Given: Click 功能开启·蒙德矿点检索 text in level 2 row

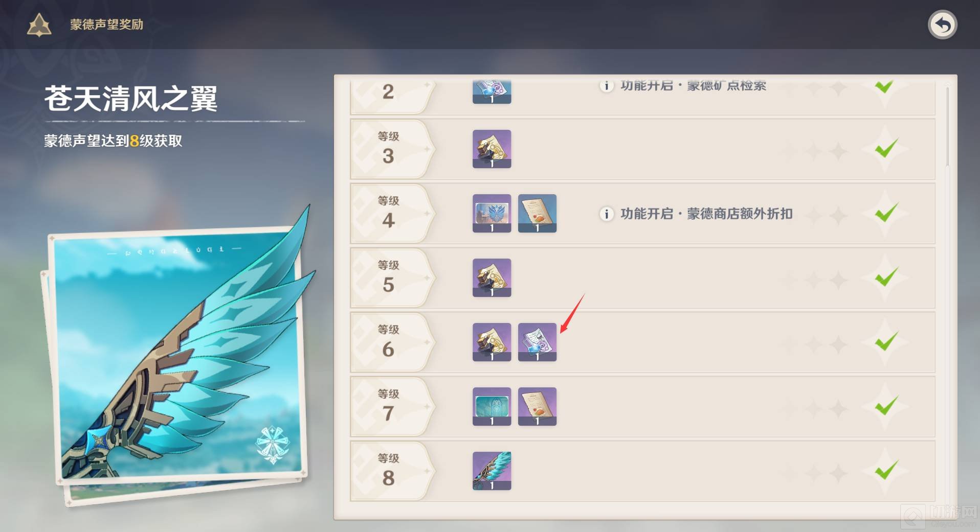Looking at the screenshot, I should [x=693, y=86].
